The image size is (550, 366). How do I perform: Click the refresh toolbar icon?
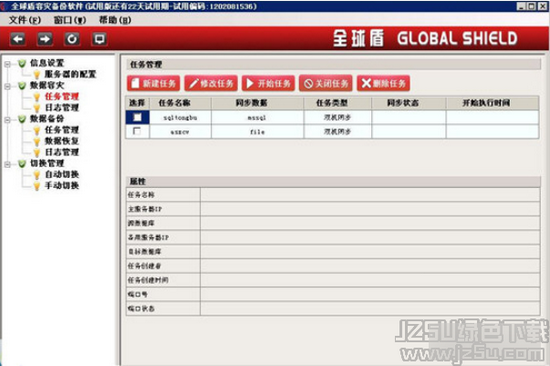(x=72, y=39)
